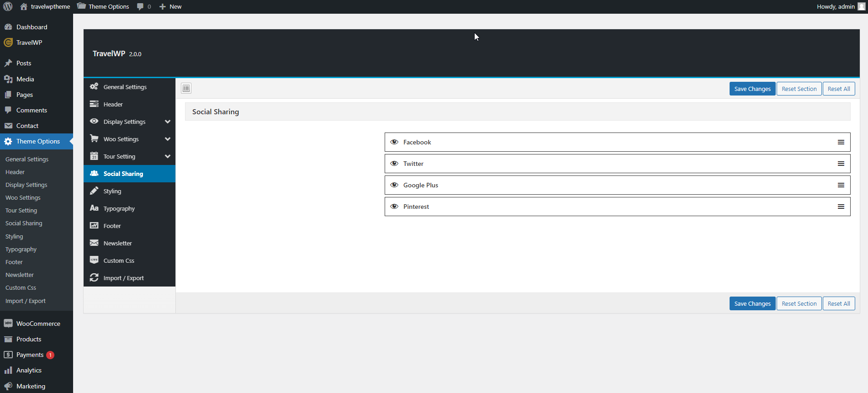This screenshot has width=868, height=393.
Task: Click the Media library icon
Action: coord(8,79)
